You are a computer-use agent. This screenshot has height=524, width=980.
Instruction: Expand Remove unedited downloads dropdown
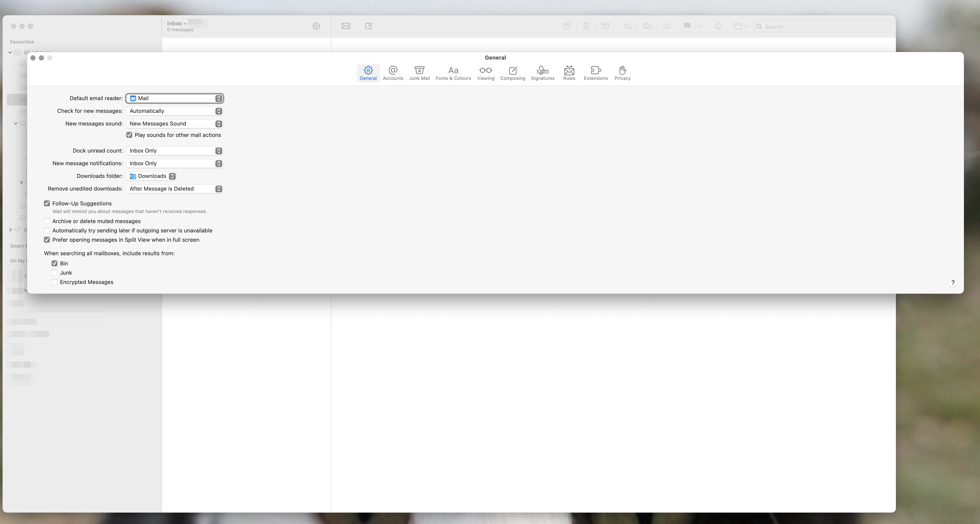[x=175, y=189]
